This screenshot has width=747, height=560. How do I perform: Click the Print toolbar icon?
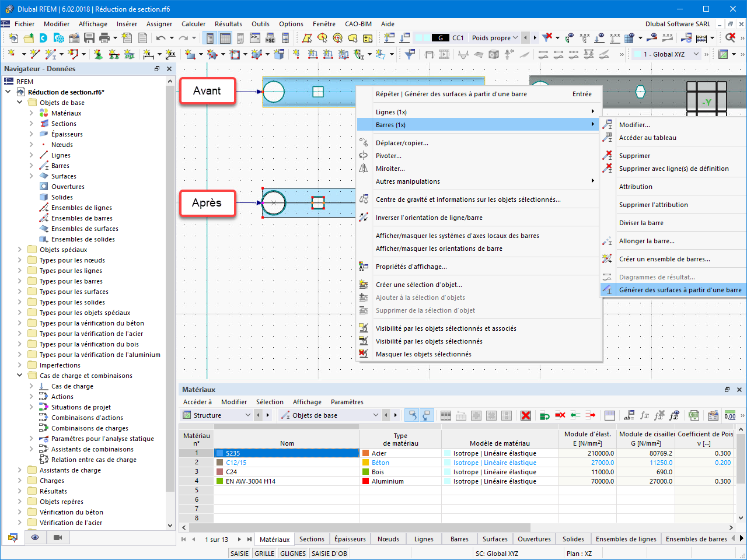coord(104,38)
